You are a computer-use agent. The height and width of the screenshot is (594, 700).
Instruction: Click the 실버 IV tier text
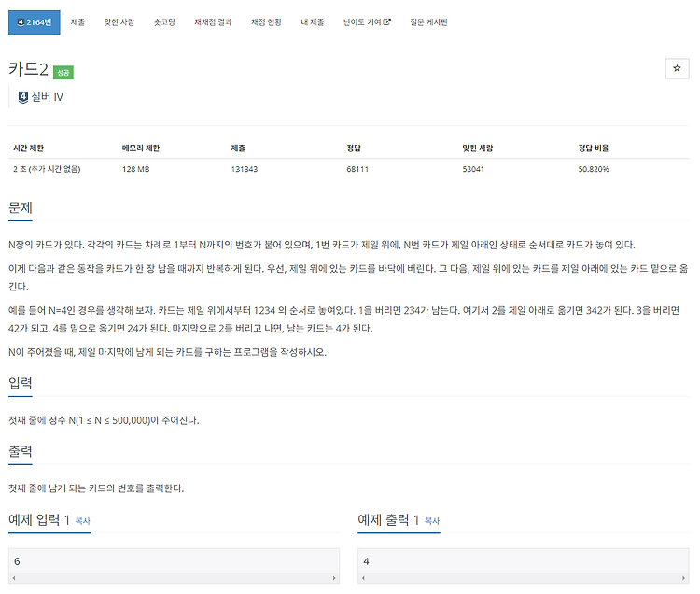48,97
